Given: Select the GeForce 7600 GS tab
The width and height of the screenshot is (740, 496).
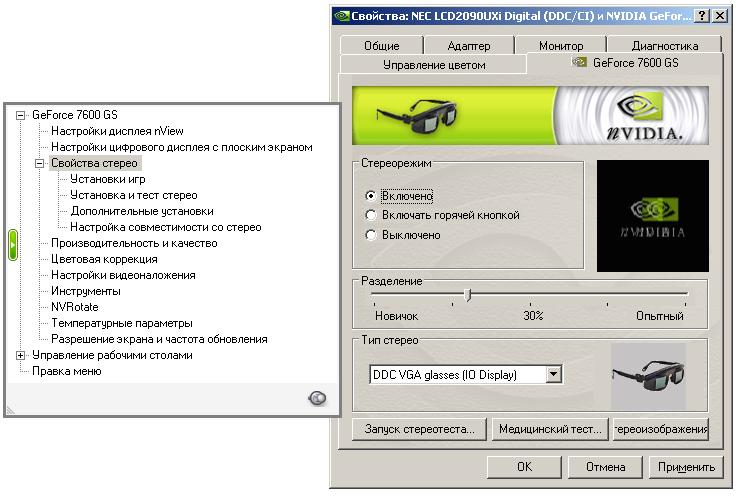Looking at the screenshot, I should [x=625, y=63].
